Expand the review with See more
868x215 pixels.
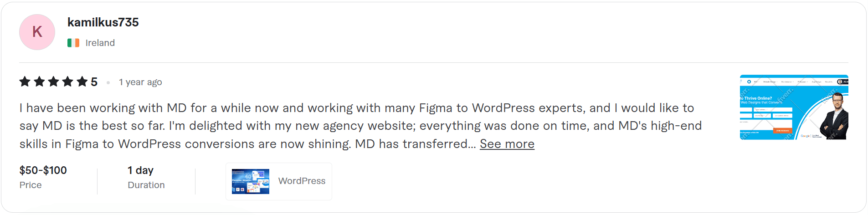tap(507, 144)
